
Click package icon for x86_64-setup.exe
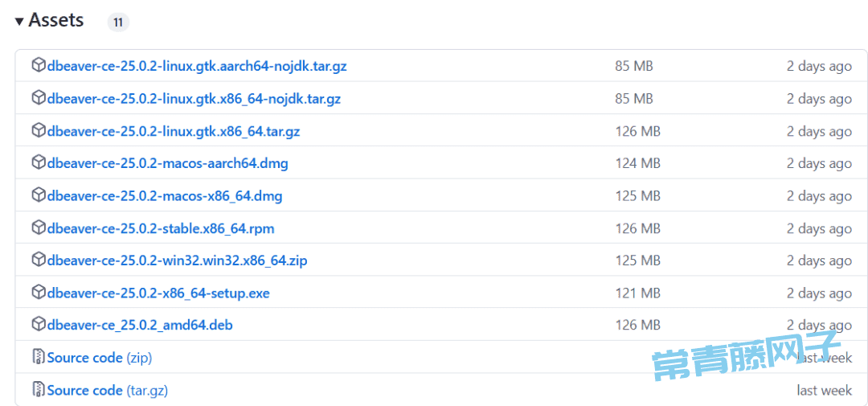click(39, 293)
